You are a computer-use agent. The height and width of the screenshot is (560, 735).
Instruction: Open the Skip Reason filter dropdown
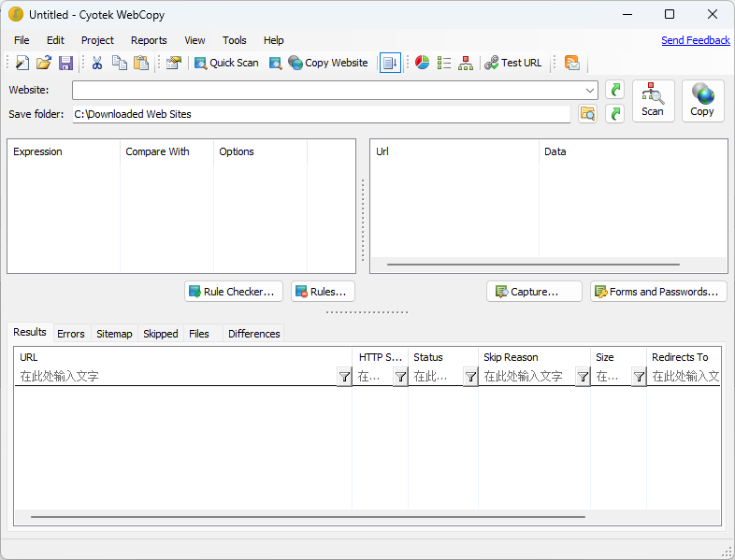[x=583, y=377]
